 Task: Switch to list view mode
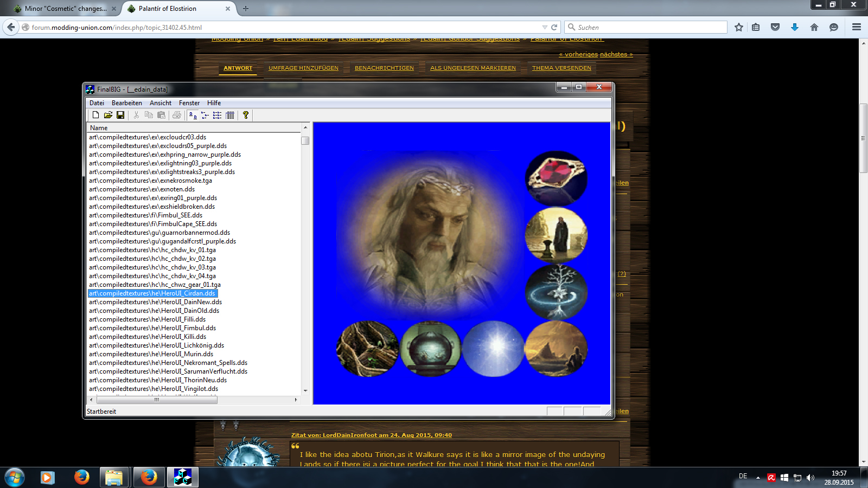(x=218, y=115)
